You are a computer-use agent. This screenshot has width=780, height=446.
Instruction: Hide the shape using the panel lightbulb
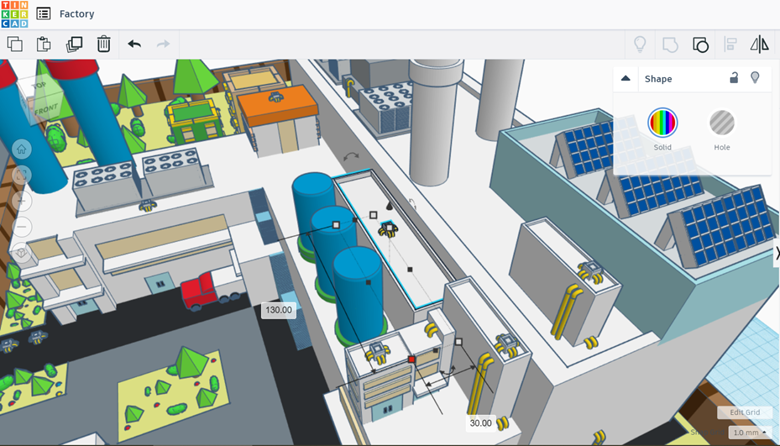755,78
